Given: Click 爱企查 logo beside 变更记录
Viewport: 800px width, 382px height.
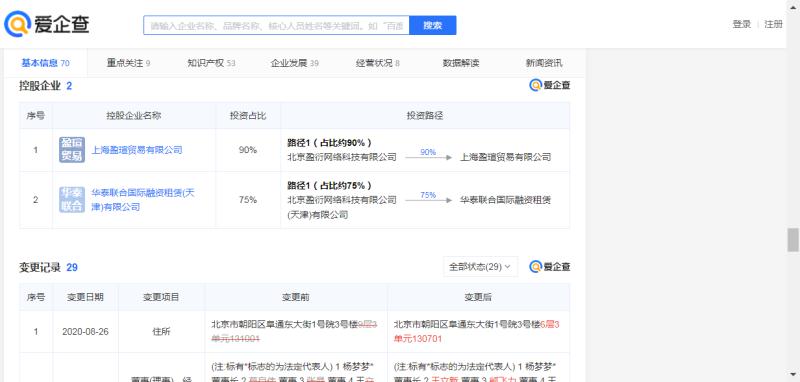Looking at the screenshot, I should click(x=549, y=267).
